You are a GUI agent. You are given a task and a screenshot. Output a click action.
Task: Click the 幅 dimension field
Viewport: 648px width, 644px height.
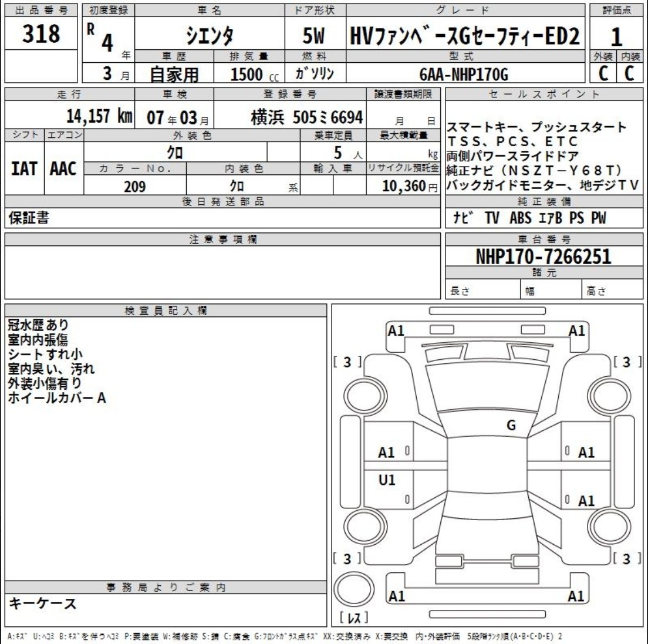[551, 289]
